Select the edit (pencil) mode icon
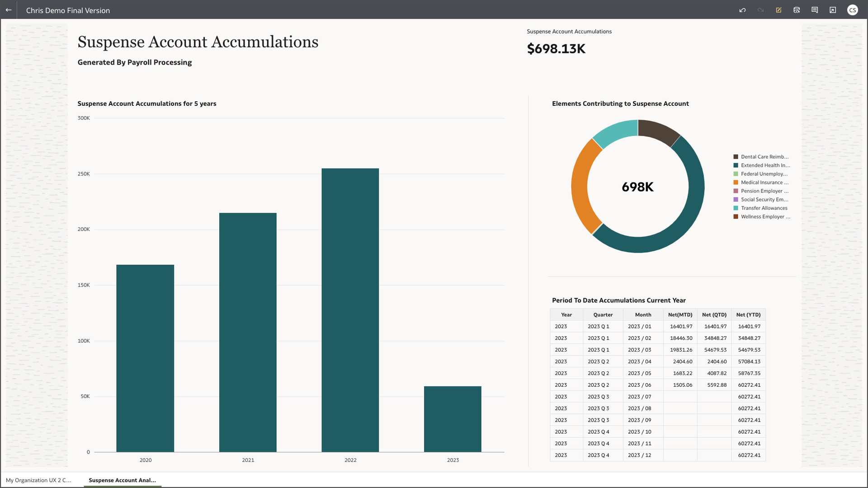The height and width of the screenshot is (488, 868). pyautogui.click(x=778, y=9)
